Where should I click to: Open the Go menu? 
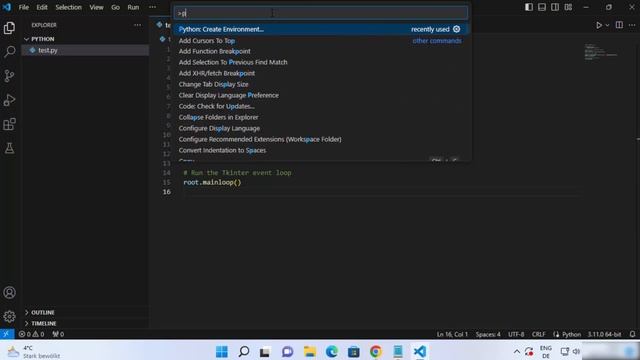point(116,7)
